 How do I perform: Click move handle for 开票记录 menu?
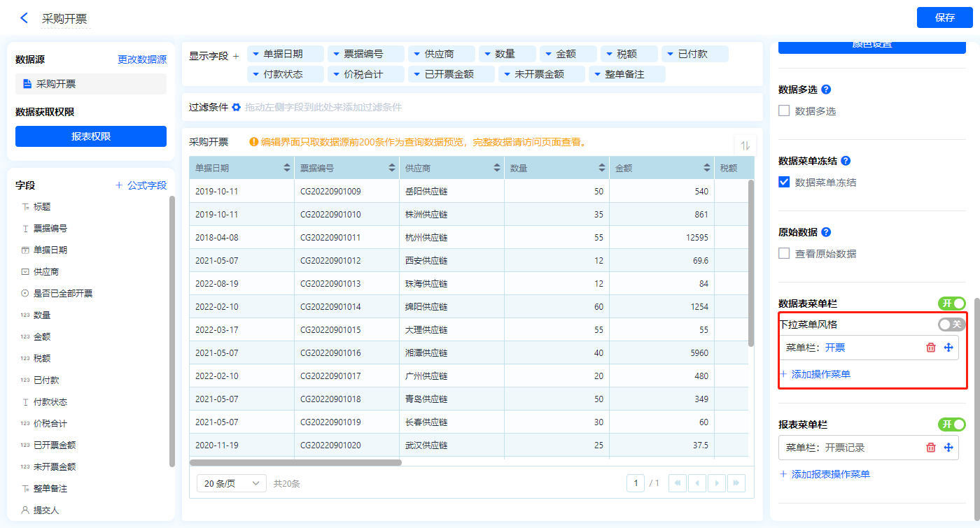(948, 448)
